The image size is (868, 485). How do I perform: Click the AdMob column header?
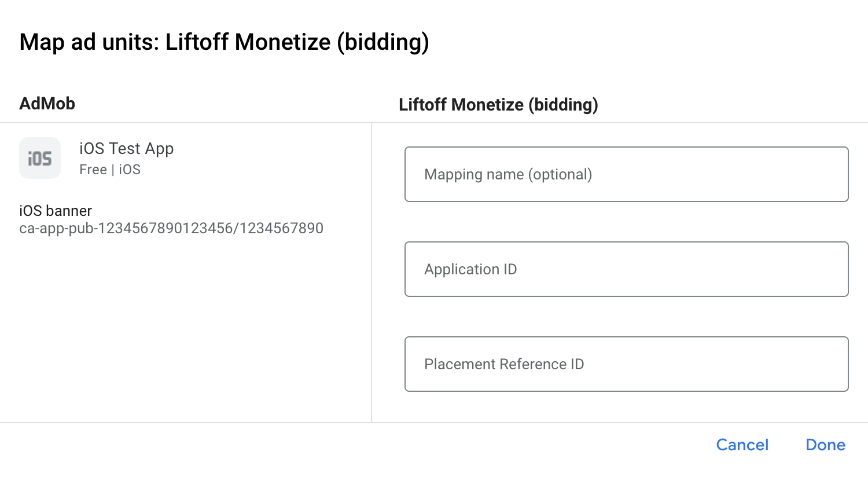click(47, 104)
